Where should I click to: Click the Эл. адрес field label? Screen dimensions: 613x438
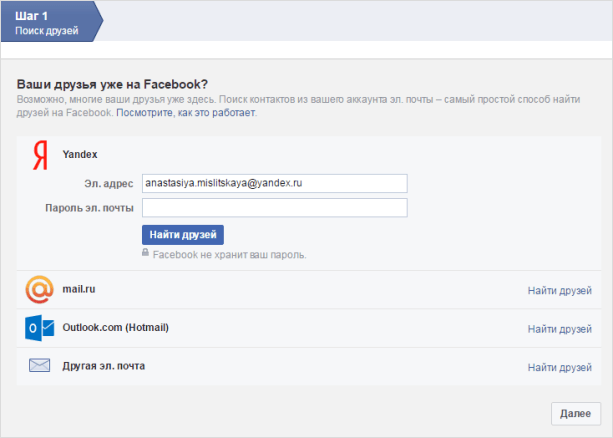[109, 184]
